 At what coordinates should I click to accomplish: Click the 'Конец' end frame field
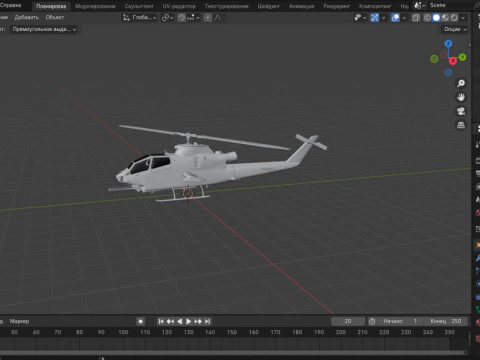tap(446, 321)
